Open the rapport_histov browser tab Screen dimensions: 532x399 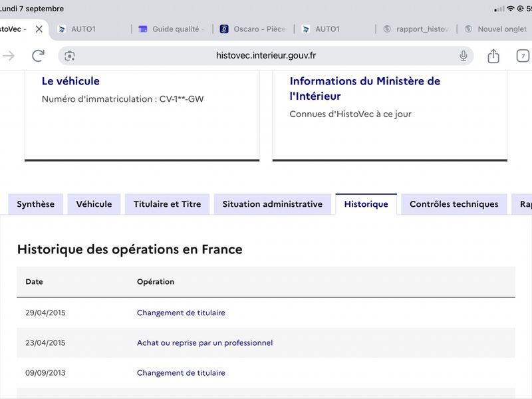(x=416, y=29)
